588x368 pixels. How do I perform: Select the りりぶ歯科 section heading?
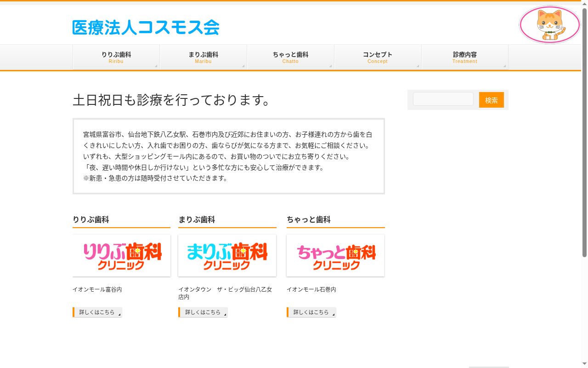[91, 220]
